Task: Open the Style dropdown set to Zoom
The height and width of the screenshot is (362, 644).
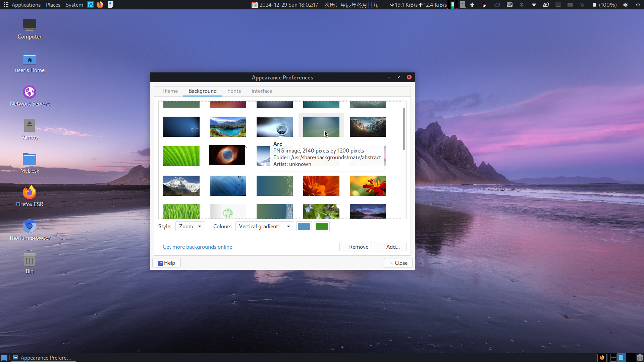Action: (x=190, y=226)
